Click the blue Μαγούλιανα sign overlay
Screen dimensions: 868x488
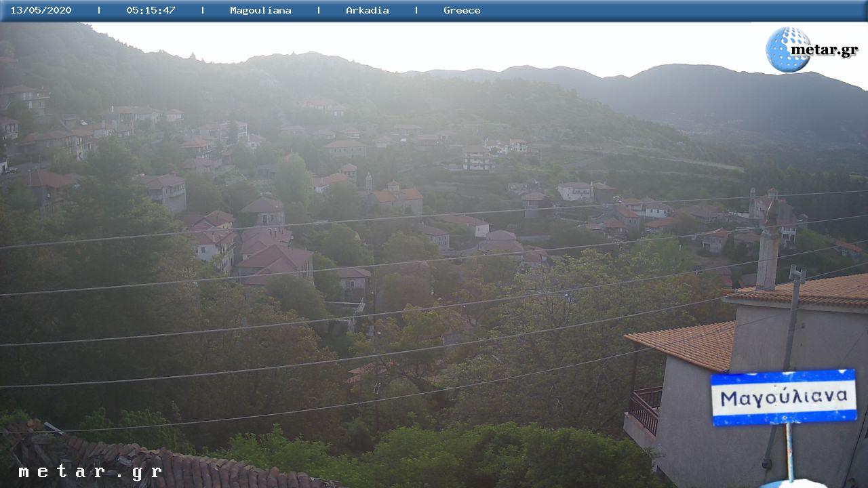click(x=783, y=397)
